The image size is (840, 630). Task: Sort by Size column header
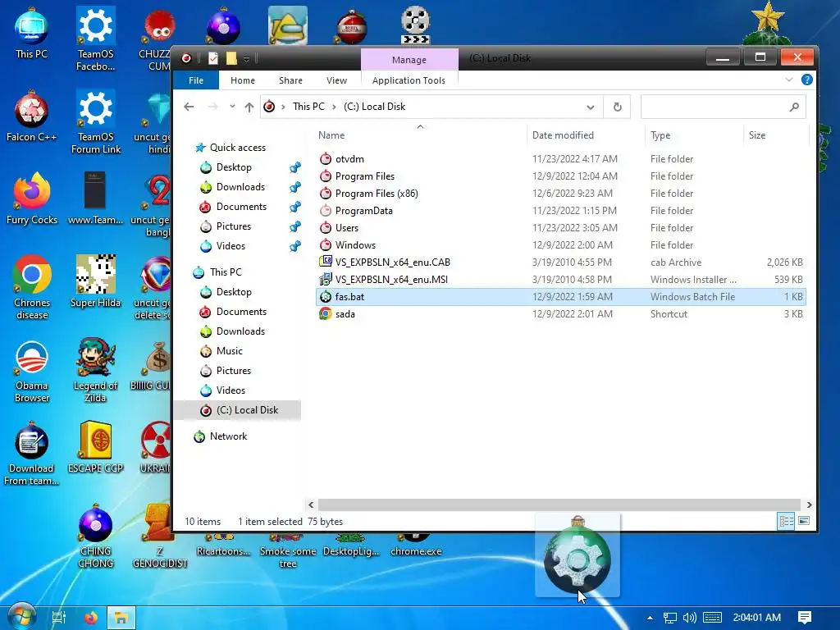tap(757, 135)
